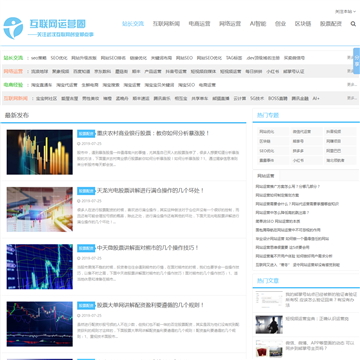Image resolution: width=360 pixels, height=360 pixels.
Task: Open the 中天微 green line chart thumbnail
Action: (40, 267)
